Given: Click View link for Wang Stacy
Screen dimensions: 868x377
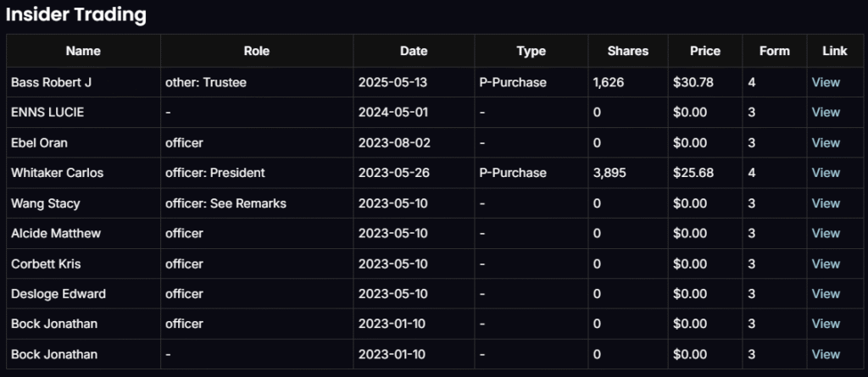Looking at the screenshot, I should [x=826, y=203].
